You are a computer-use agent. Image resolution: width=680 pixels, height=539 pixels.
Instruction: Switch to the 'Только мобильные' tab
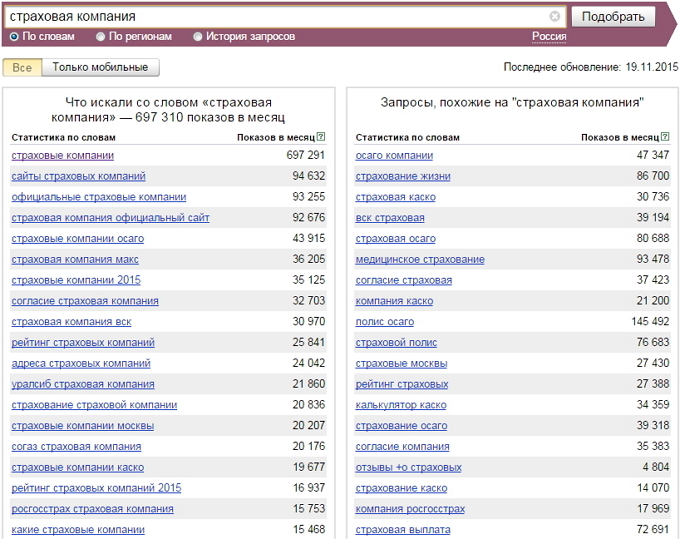point(101,68)
